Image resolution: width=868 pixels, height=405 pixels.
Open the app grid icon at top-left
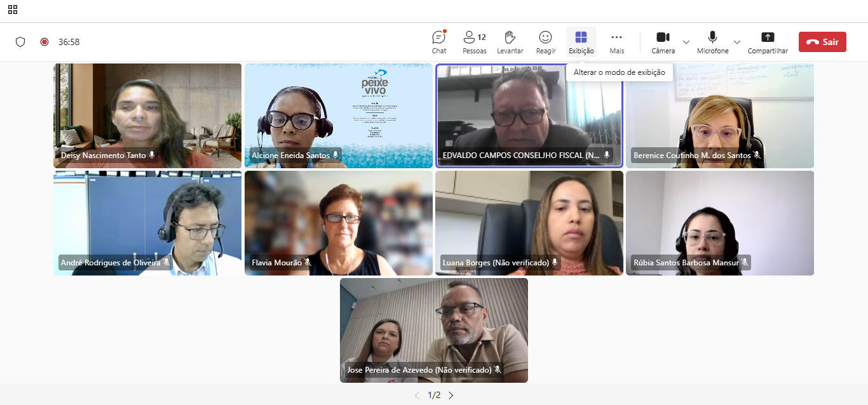(x=13, y=10)
